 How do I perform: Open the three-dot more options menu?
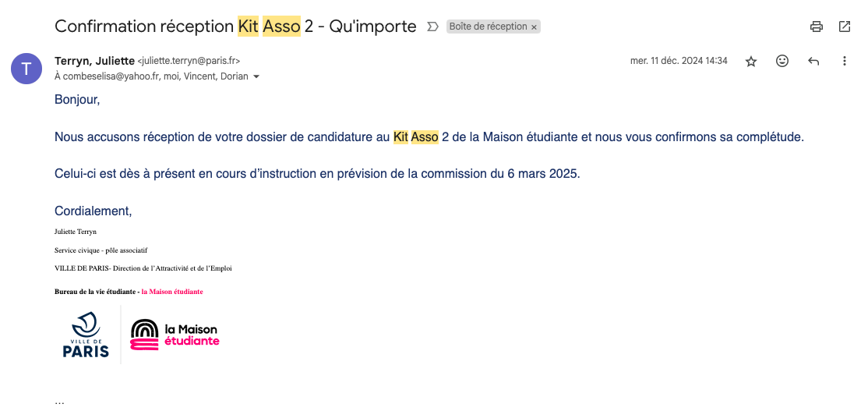(845, 61)
